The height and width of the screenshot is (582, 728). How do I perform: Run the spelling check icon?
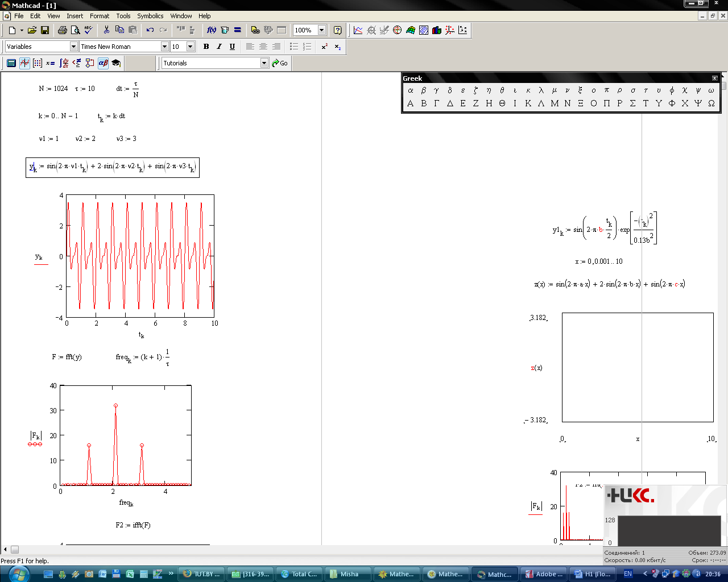tap(88, 30)
